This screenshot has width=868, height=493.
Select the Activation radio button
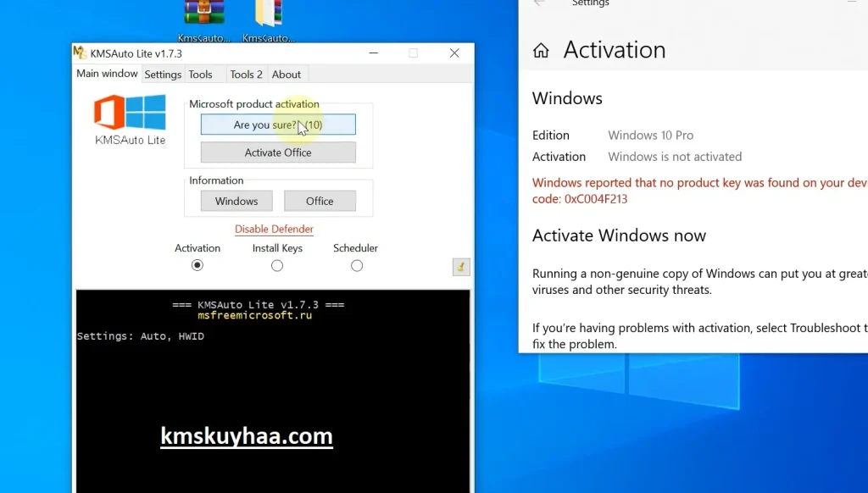tap(198, 265)
